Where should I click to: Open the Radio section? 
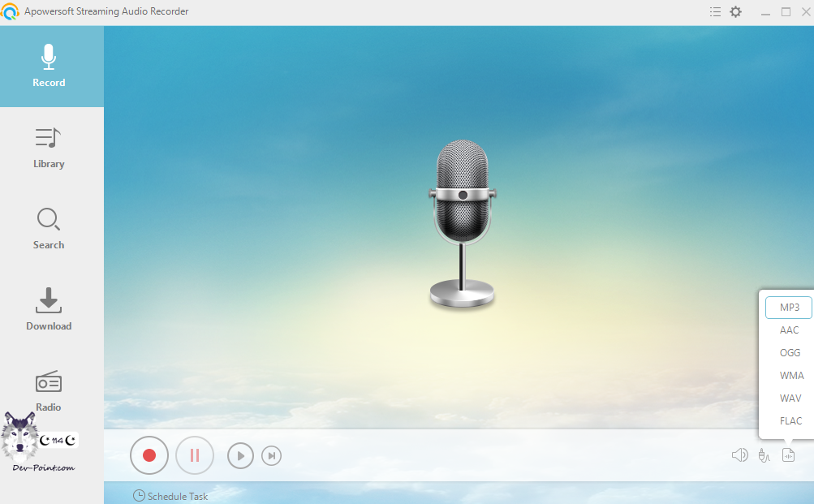(49, 391)
